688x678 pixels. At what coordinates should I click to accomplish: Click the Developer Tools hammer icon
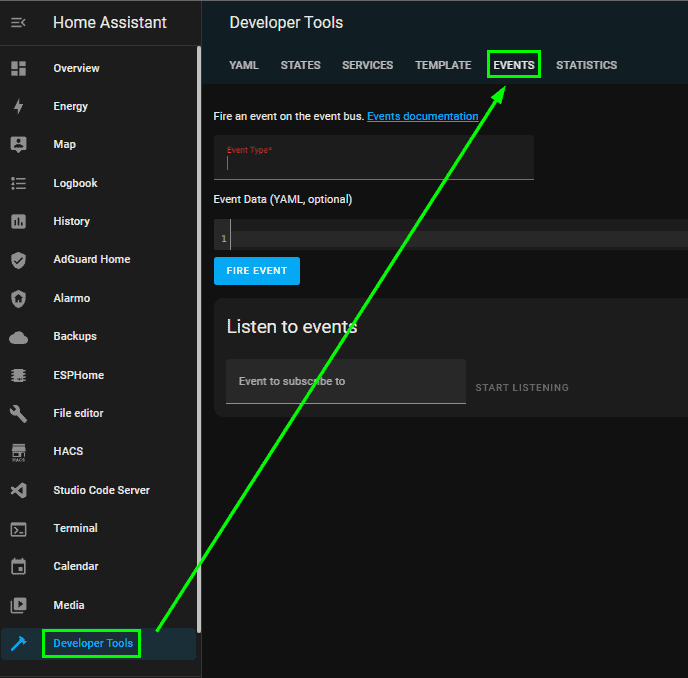[x=18, y=643]
